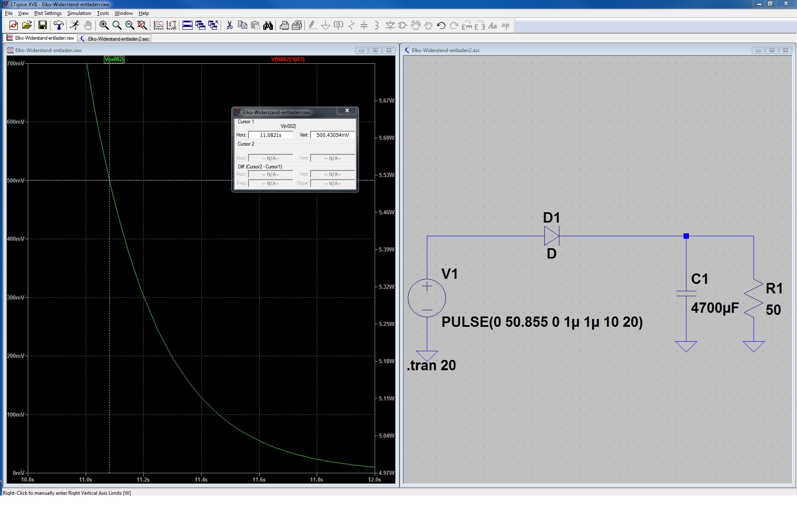This screenshot has height=532, width=797.
Task: Click the V(N002)*I(R1) trace label
Action: click(x=288, y=59)
